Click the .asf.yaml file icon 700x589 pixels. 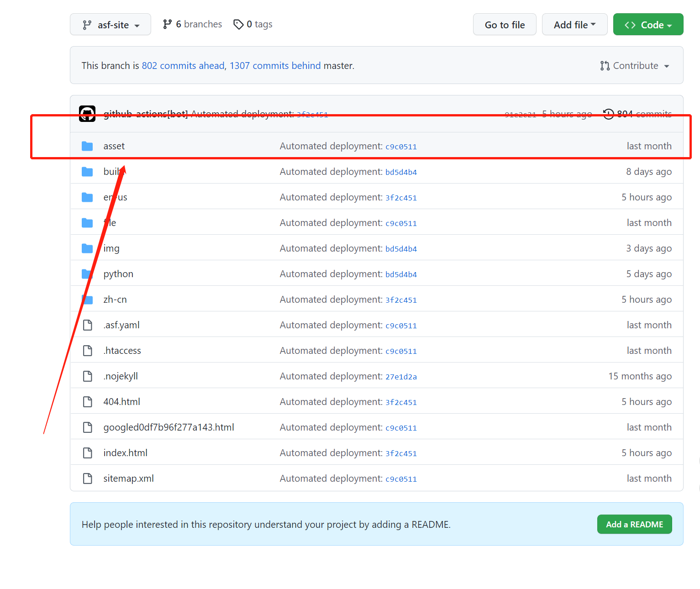click(x=87, y=325)
